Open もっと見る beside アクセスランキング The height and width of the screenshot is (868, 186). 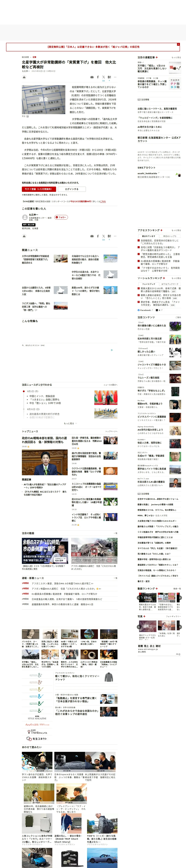click(x=176, y=230)
